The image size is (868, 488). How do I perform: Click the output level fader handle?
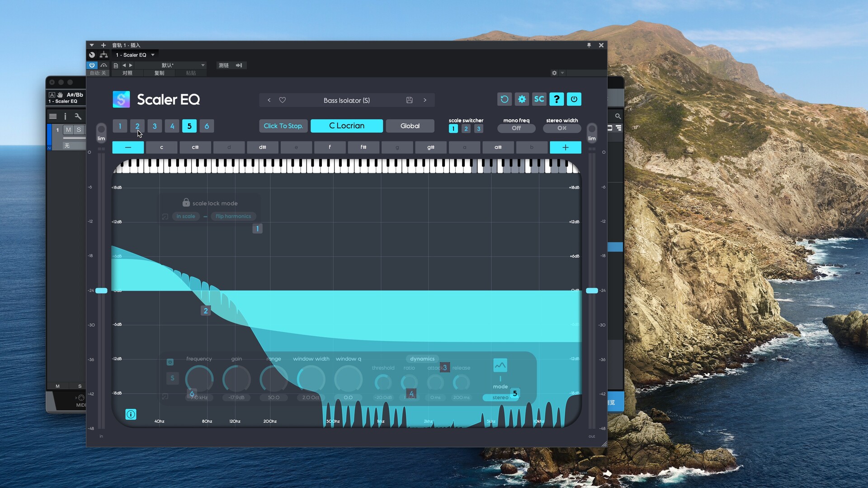pos(592,291)
